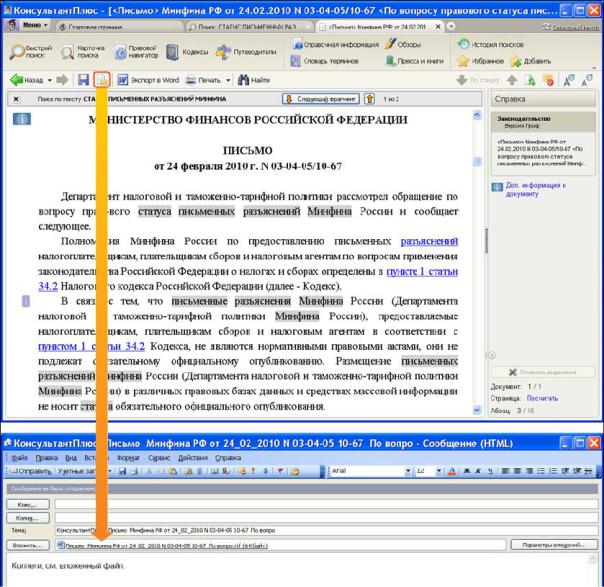
Task: Open Сервис menu in message window
Action: [x=159, y=458]
